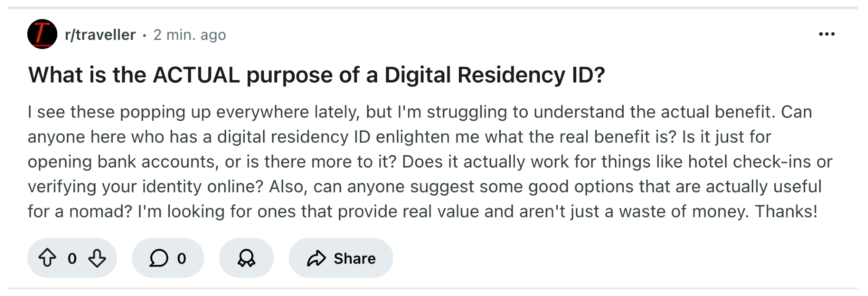868x296 pixels.
Task: Upvote the Digital Residency ID post
Action: [x=47, y=258]
